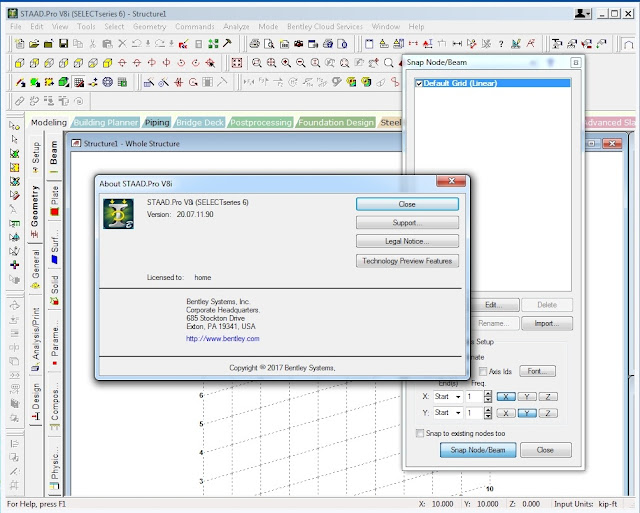640x513 pixels.
Task: Close the About STAAD.Pro dialog via Close button
Action: click(x=407, y=204)
